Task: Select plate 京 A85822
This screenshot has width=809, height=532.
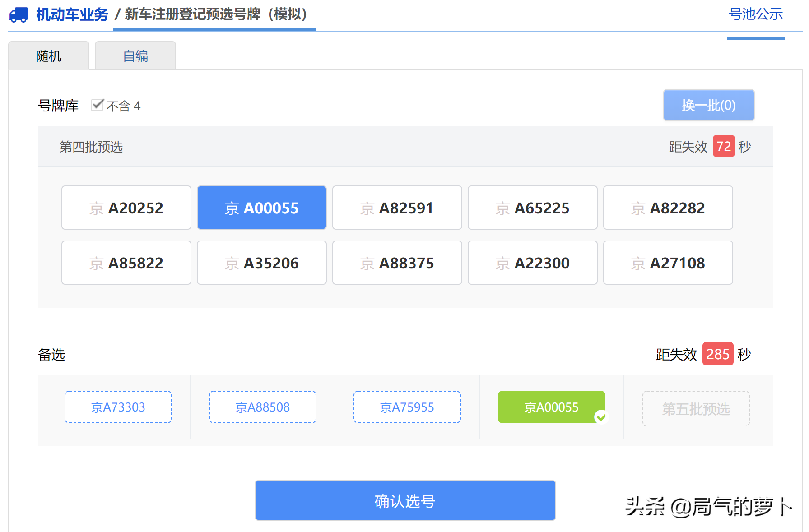Action: (126, 263)
